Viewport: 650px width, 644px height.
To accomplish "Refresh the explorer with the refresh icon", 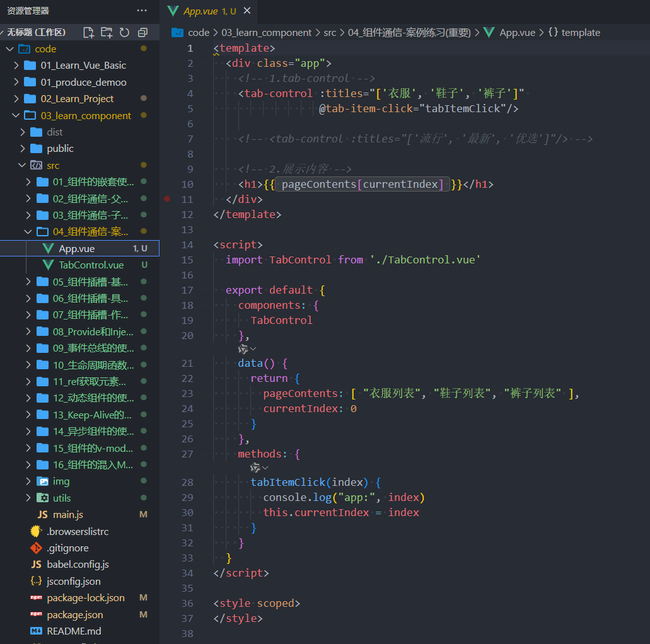I will click(x=124, y=32).
